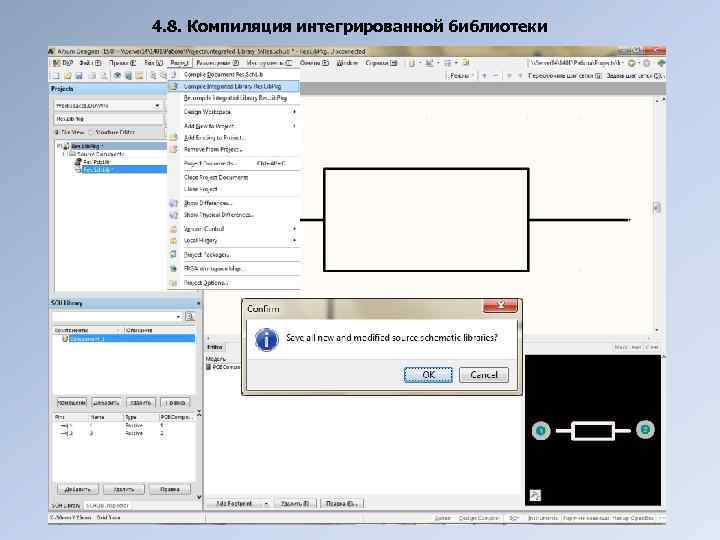Image resolution: width=720 pixels, height=540 pixels.
Task: Click the Правка button under pins list
Action: coord(169,489)
